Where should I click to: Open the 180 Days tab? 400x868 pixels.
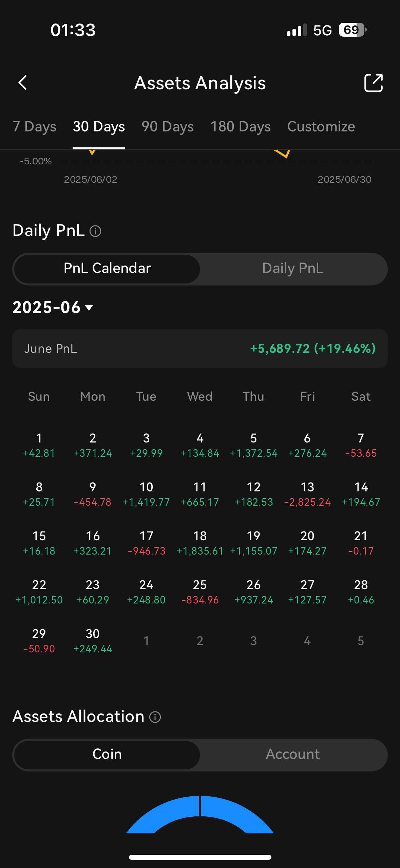(241, 127)
